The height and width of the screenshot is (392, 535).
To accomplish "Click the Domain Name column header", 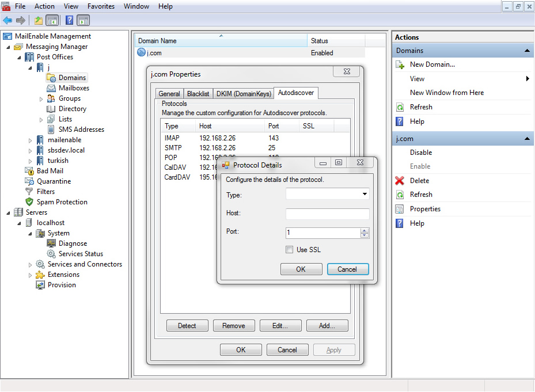I will tap(221, 41).
